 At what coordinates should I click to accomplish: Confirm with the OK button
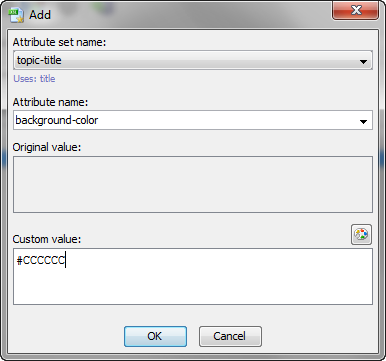point(155,336)
